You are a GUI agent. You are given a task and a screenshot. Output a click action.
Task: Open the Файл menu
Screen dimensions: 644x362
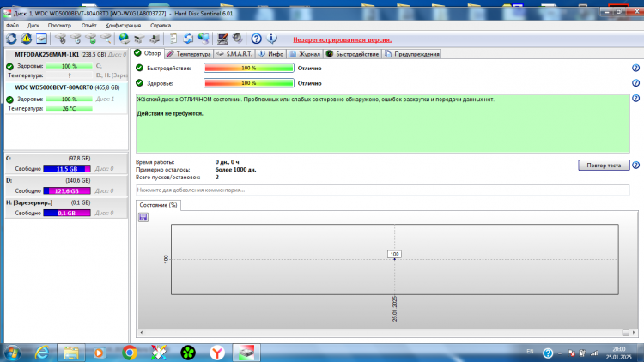(x=12, y=26)
